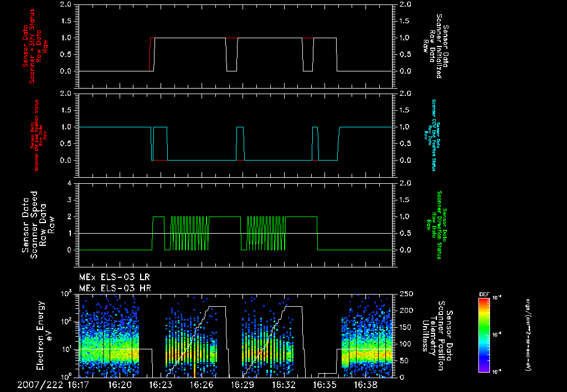This screenshot has width=567, height=392.
Task: Click the spectrogram block after 16:36
Action: (x=367, y=336)
